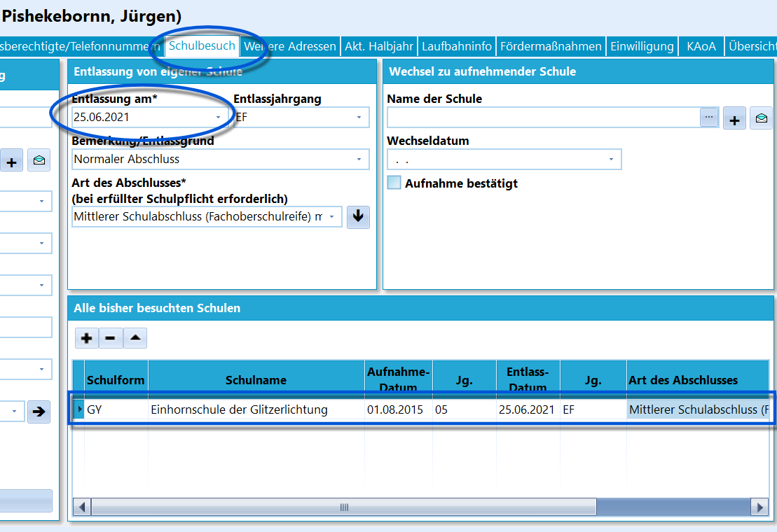
Task: Click the horizontal scrollbar's right arrow
Action: (x=759, y=507)
